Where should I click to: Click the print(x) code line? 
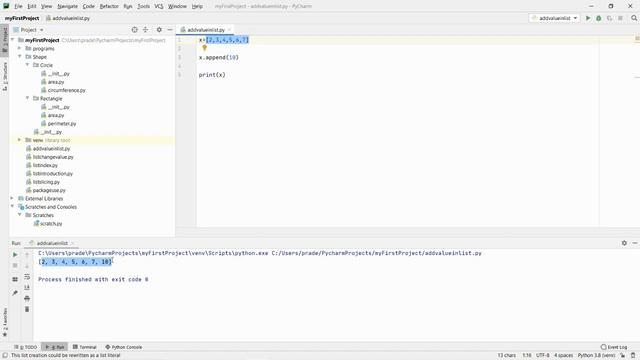point(212,75)
